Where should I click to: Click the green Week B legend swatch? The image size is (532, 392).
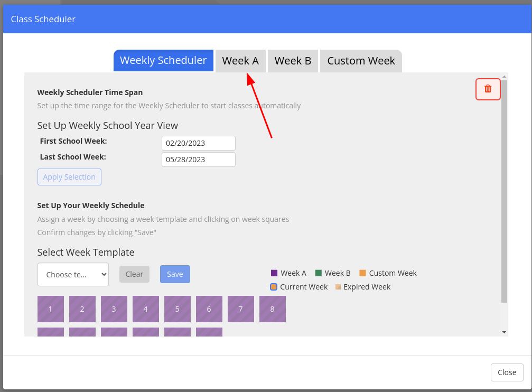[x=318, y=273]
